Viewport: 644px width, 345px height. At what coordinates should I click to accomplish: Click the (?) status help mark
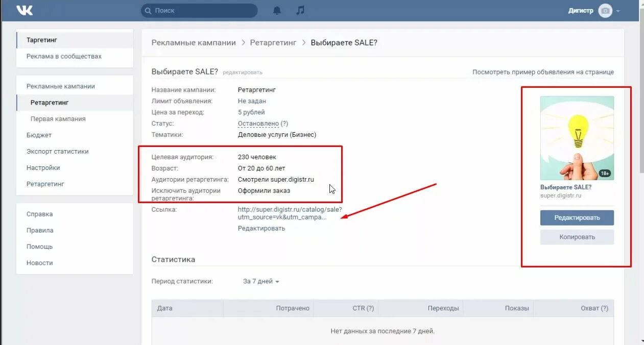[x=284, y=124]
